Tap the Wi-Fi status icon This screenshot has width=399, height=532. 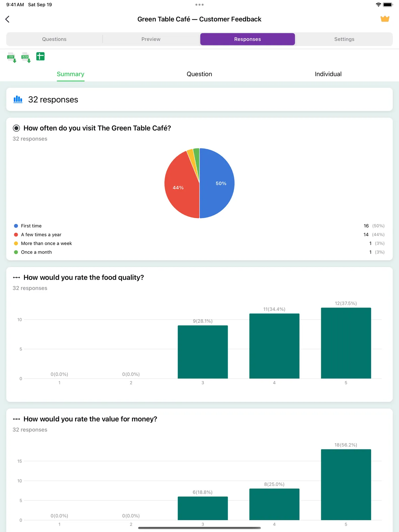click(378, 5)
